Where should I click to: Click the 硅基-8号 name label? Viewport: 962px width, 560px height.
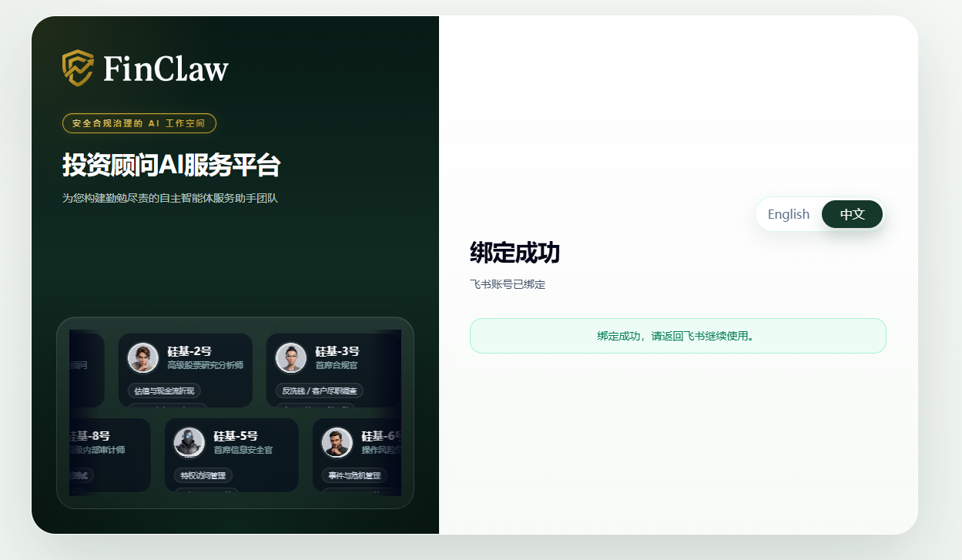pos(90,437)
